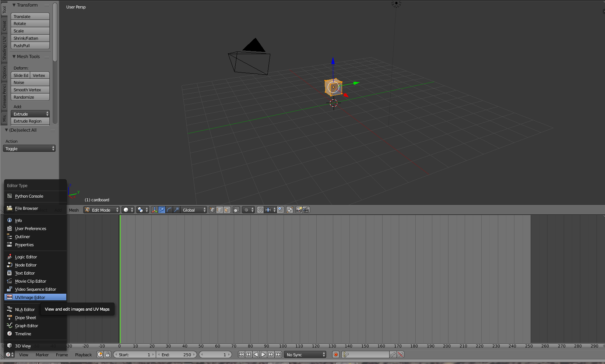Open the Marker menu
This screenshot has width=605, height=364.
coord(42,355)
